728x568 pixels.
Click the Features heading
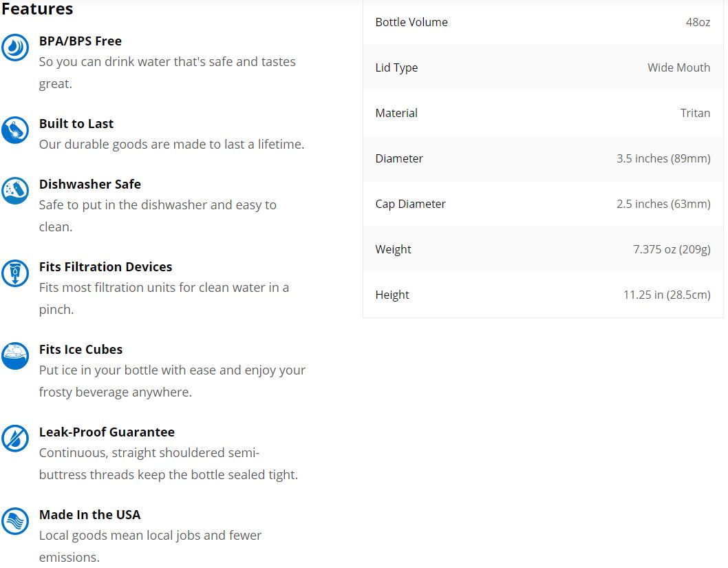tap(37, 8)
